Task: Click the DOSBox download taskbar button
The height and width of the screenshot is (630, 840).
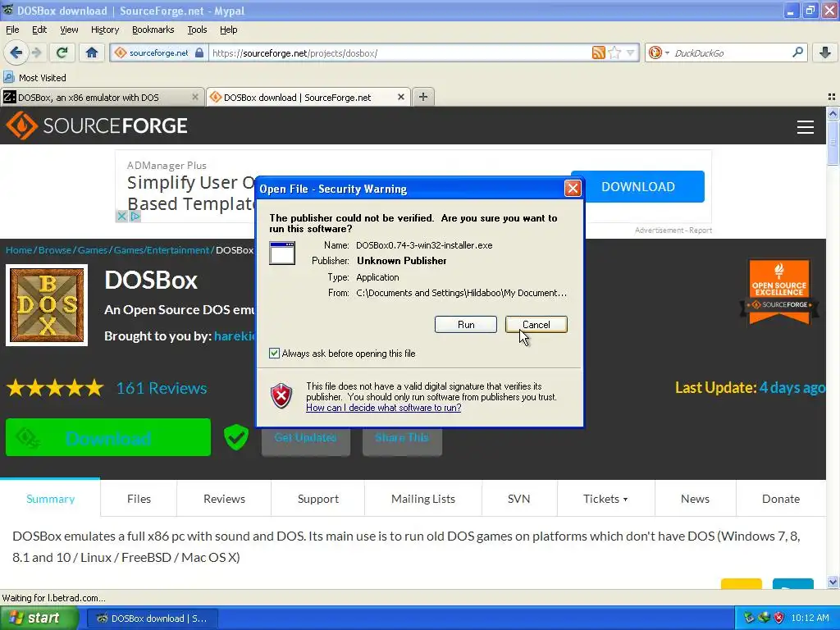Action: (x=152, y=619)
